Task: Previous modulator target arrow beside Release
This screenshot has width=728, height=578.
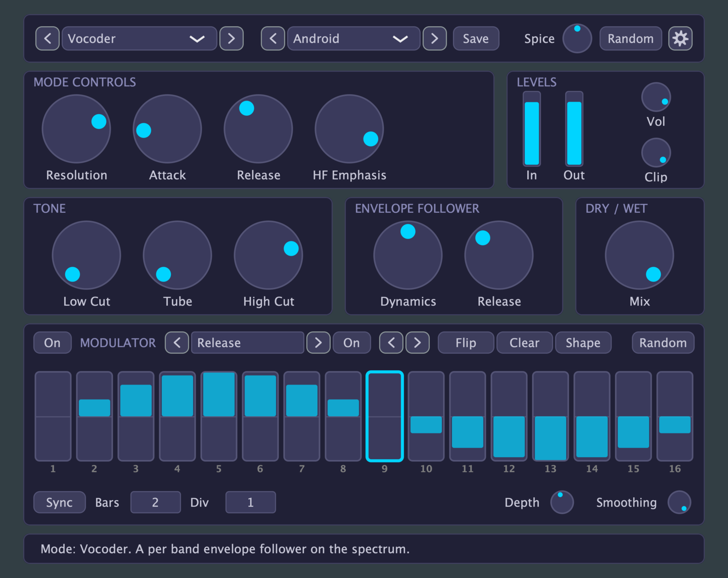Action: point(177,343)
